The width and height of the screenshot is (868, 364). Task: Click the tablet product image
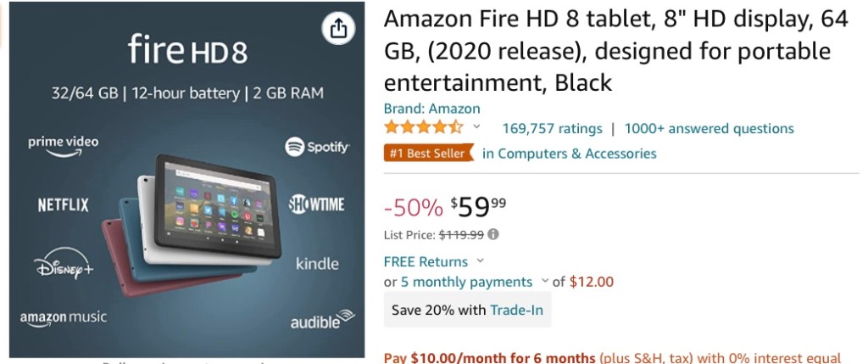(195, 222)
